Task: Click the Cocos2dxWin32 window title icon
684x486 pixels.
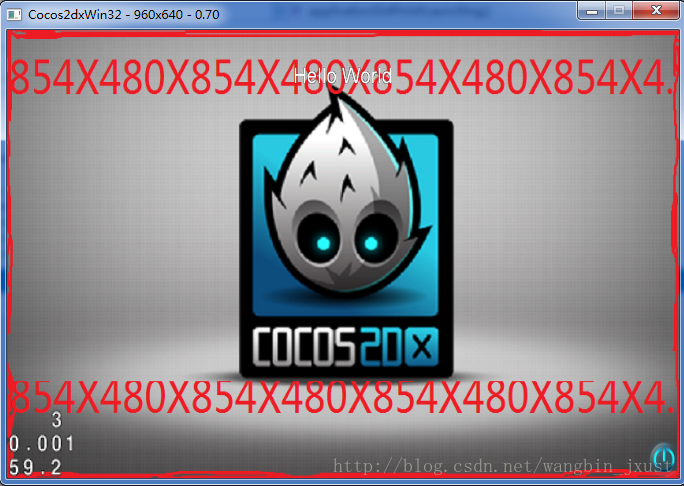Action: (x=14, y=14)
